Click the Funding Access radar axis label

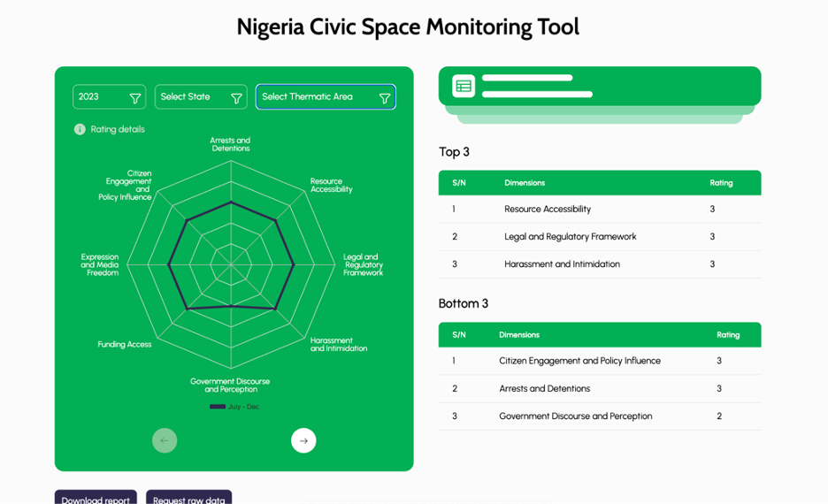click(125, 345)
